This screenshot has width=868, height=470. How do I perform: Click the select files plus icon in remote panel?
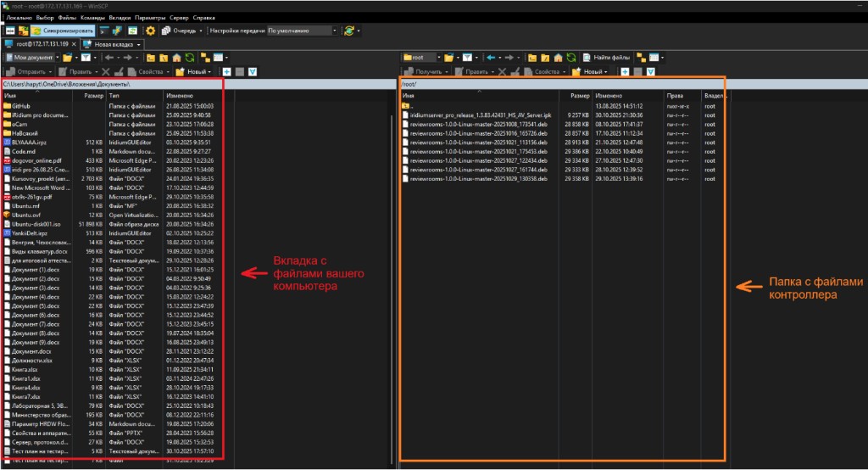[x=625, y=72]
